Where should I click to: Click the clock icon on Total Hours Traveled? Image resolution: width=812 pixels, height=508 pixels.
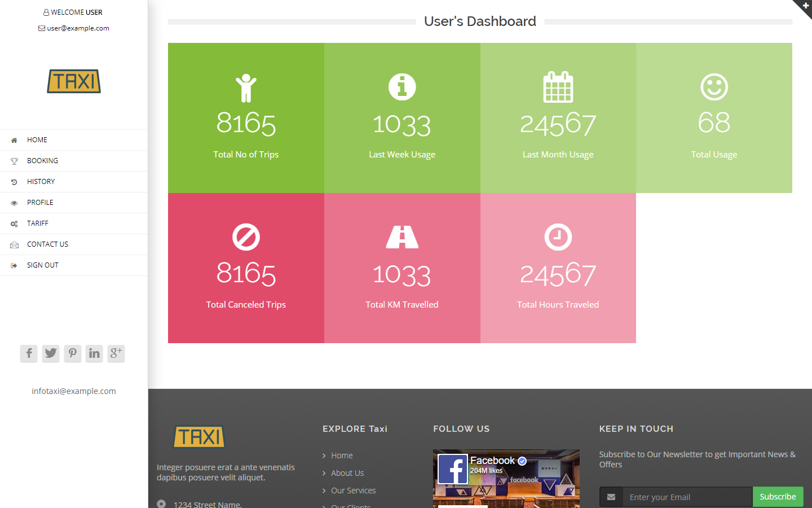(558, 237)
